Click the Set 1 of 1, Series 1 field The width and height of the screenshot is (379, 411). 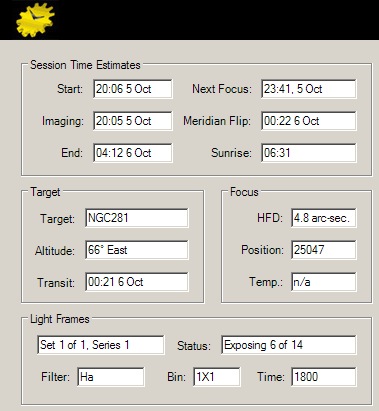101,345
